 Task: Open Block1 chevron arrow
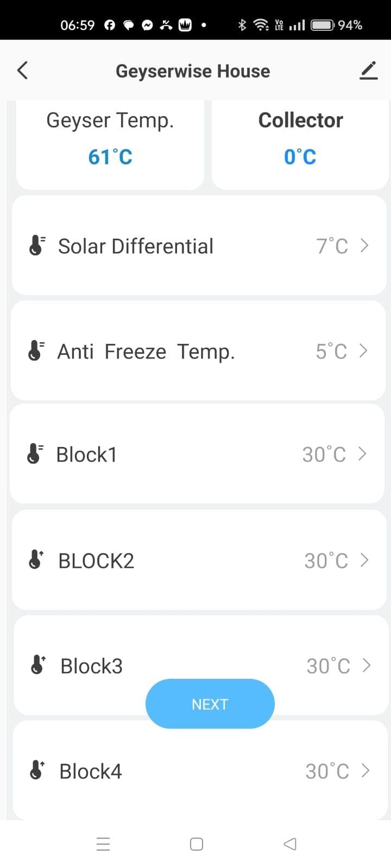[362, 454]
